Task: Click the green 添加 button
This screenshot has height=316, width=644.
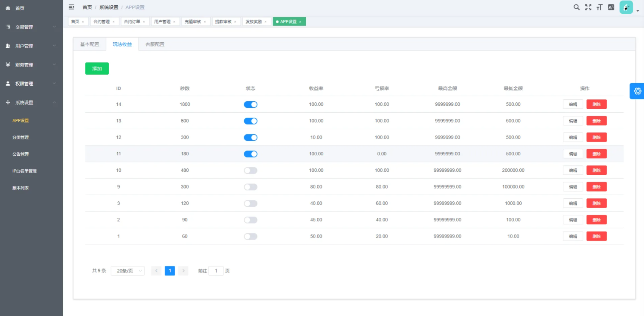Action: click(97, 69)
